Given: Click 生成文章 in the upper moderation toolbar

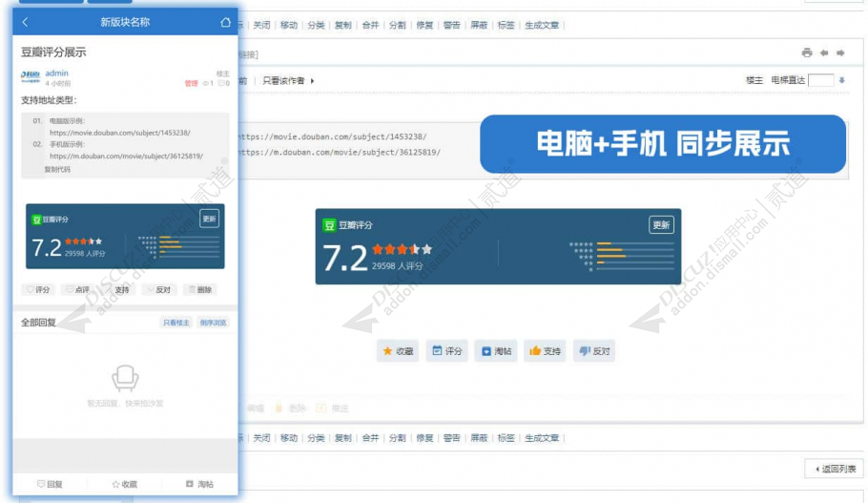Looking at the screenshot, I should 542,25.
